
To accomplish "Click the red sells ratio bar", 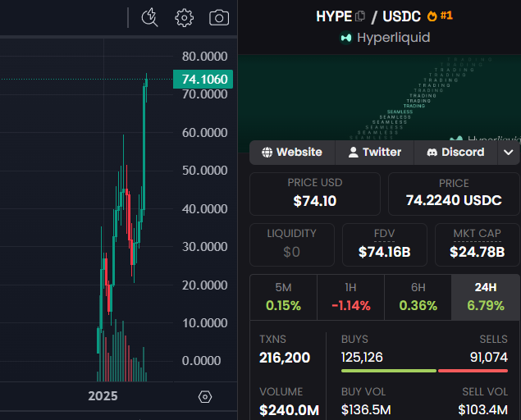I will [x=473, y=371].
